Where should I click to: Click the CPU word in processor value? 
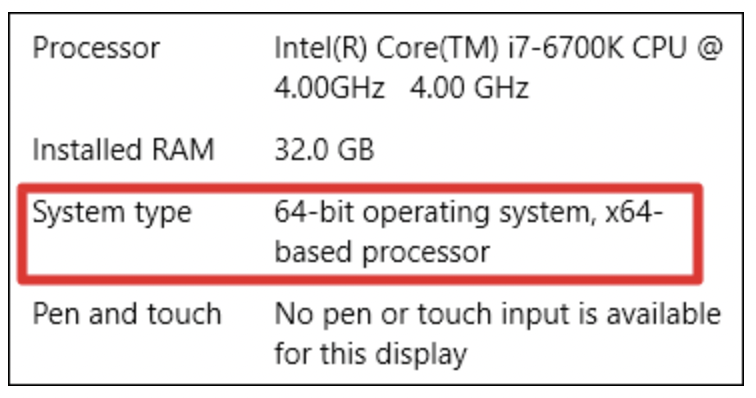[659, 48]
